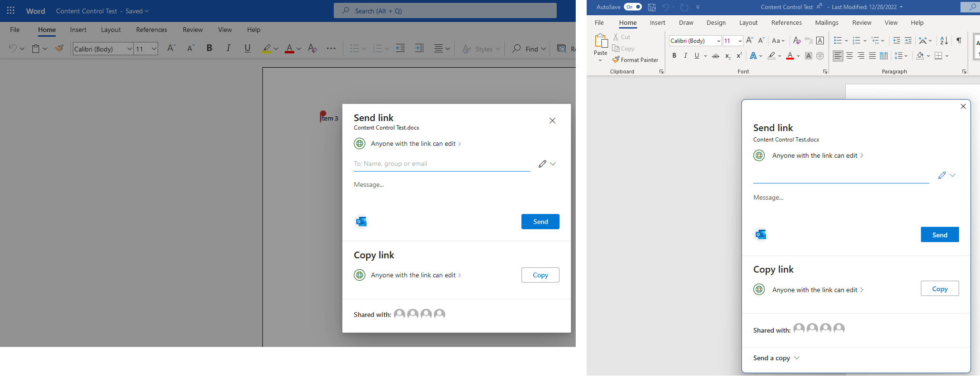Select Format Painter brush in Word web toolbar
This screenshot has width=980, height=376.
point(60,49)
